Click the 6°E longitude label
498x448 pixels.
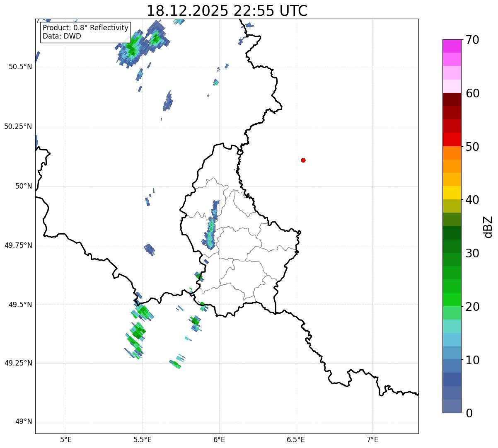[x=219, y=440]
